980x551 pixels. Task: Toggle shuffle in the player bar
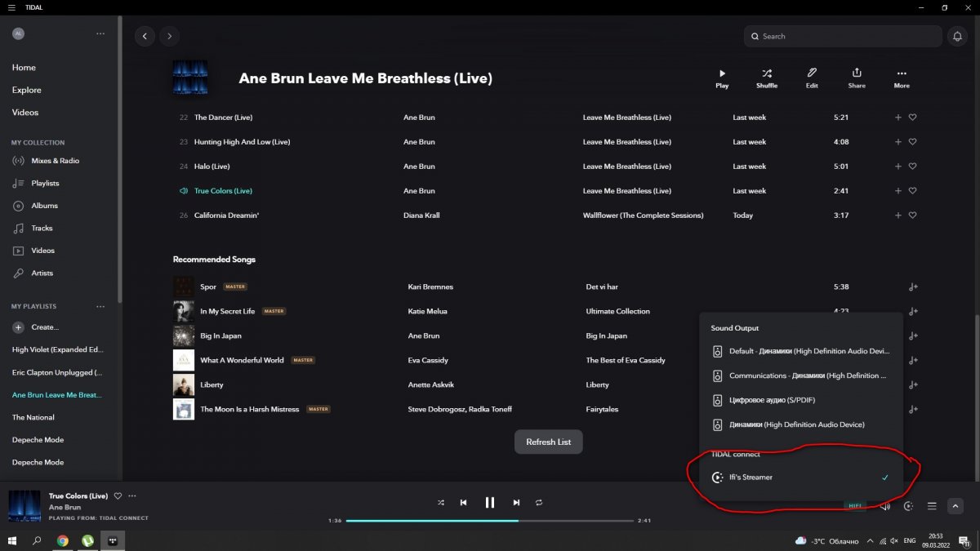(441, 503)
